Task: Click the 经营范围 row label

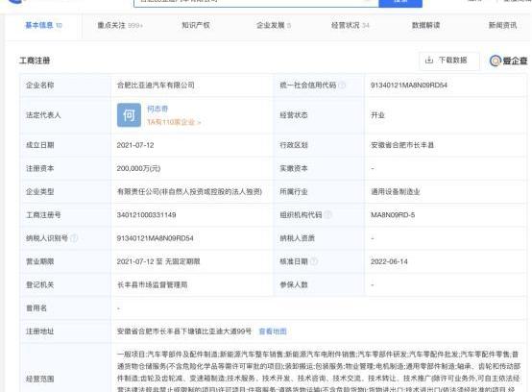Action: (x=40, y=379)
